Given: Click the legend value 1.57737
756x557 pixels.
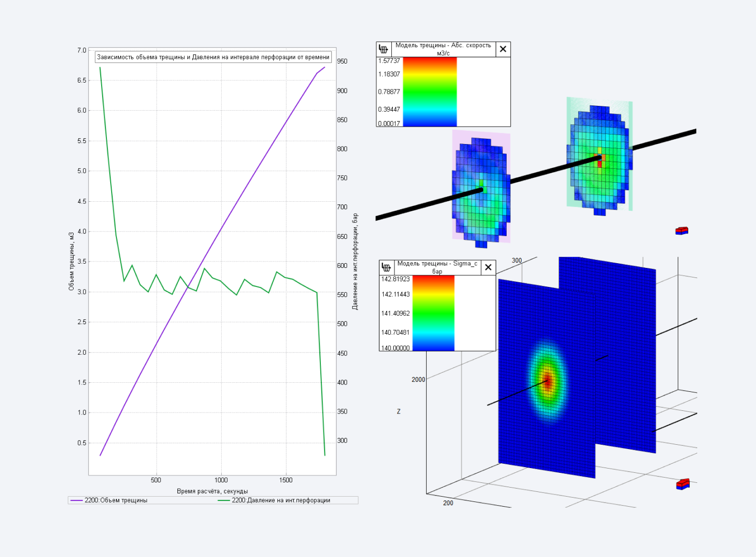Looking at the screenshot, I should click(389, 61).
